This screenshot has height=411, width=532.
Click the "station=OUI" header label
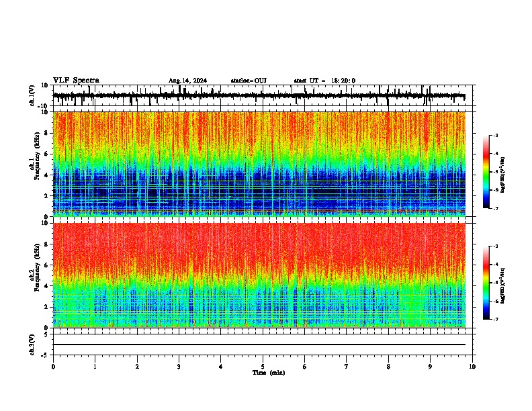point(249,81)
